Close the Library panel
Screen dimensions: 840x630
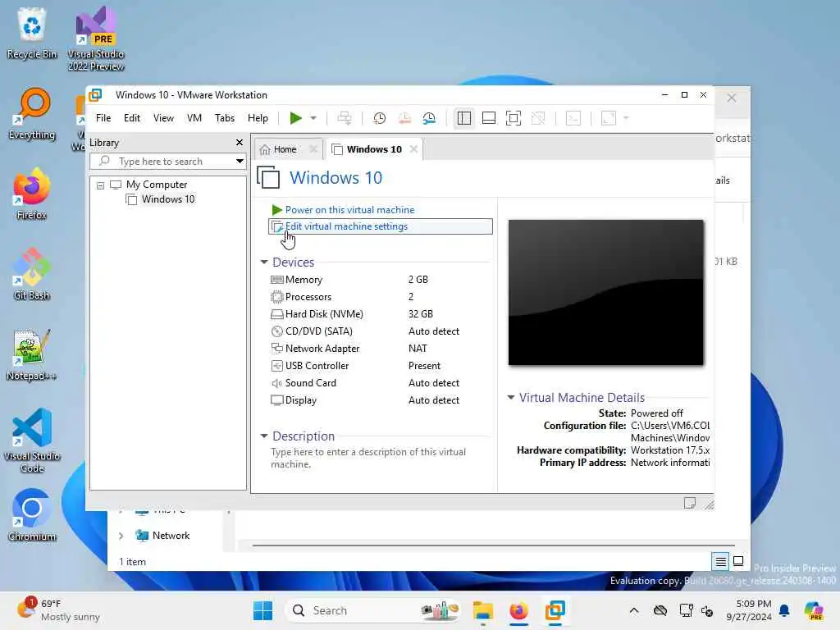point(240,143)
